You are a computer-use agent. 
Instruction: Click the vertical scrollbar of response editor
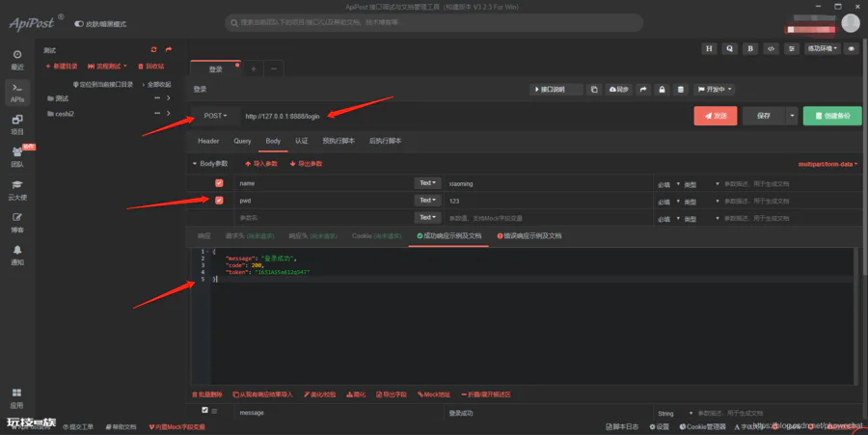coord(855,315)
